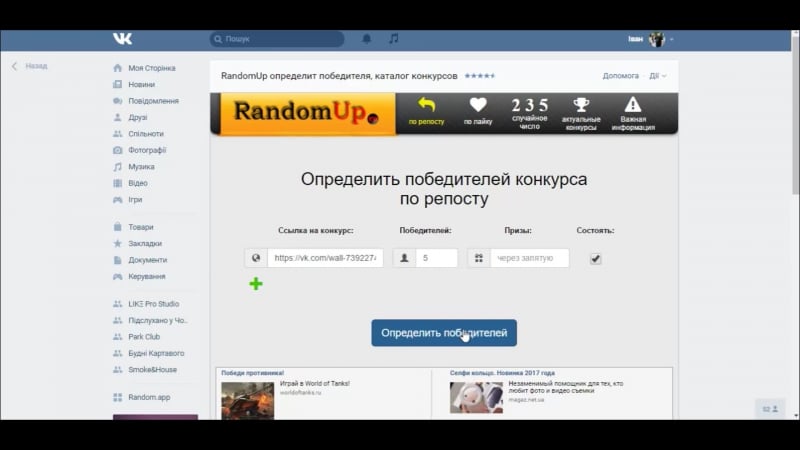Open the Играй в World of Tanks! ad text
Image resolution: width=800 pixels, height=450 pixels.
click(x=315, y=383)
